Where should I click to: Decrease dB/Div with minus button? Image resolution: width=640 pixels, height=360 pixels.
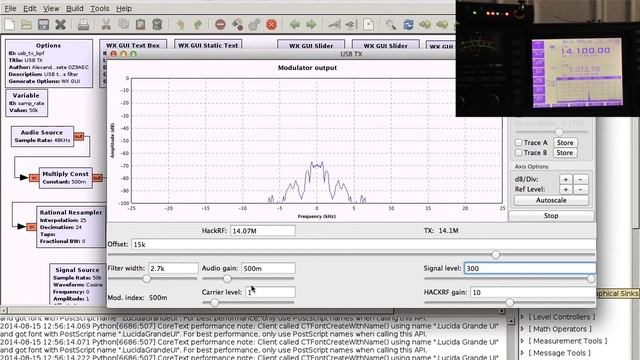pos(580,179)
